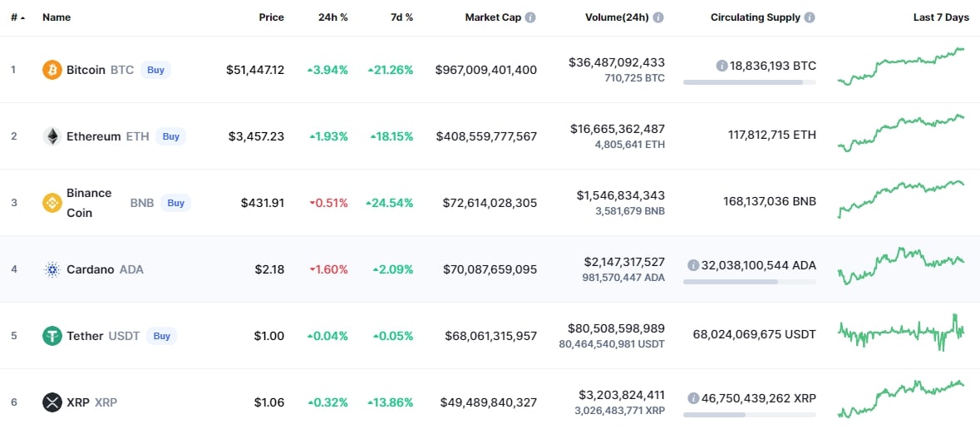Click the Cardano logo icon

pos(52,269)
